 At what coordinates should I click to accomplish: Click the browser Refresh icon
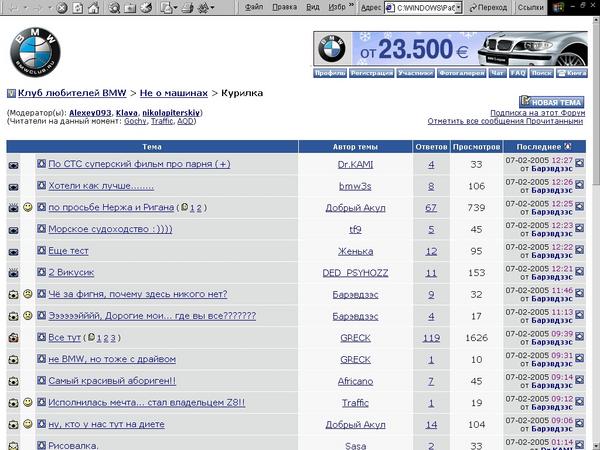coord(78,8)
